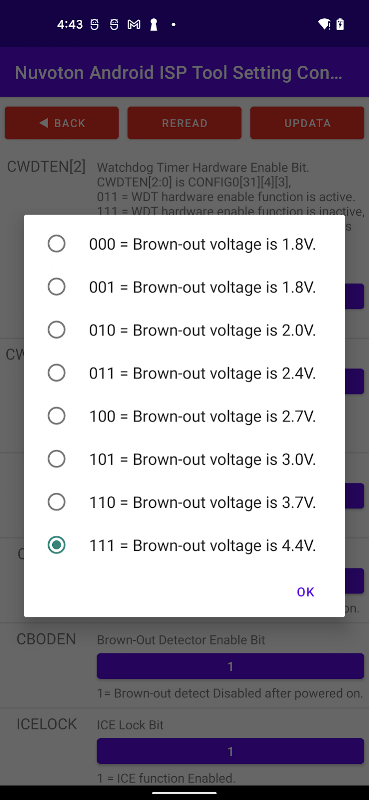The image size is (369, 800).
Task: Confirm the dialog with OK
Action: [305, 592]
